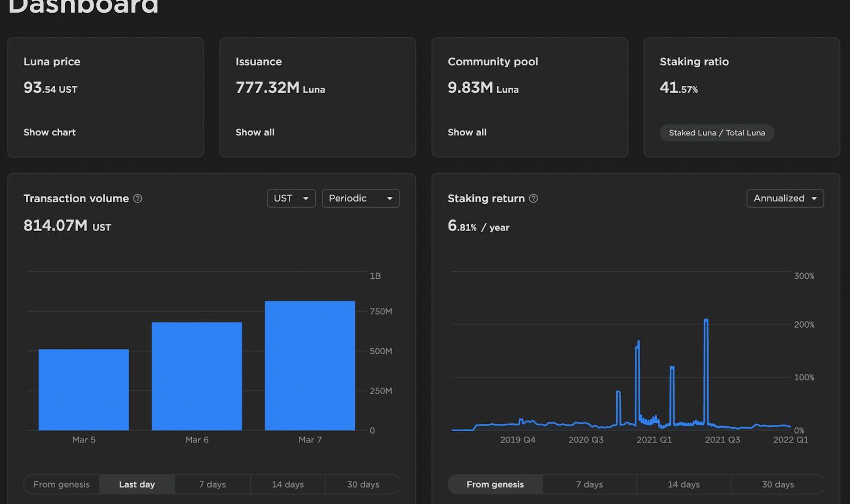Image resolution: width=850 pixels, height=504 pixels.
Task: Select From genesis in Transaction volume
Action: click(62, 484)
